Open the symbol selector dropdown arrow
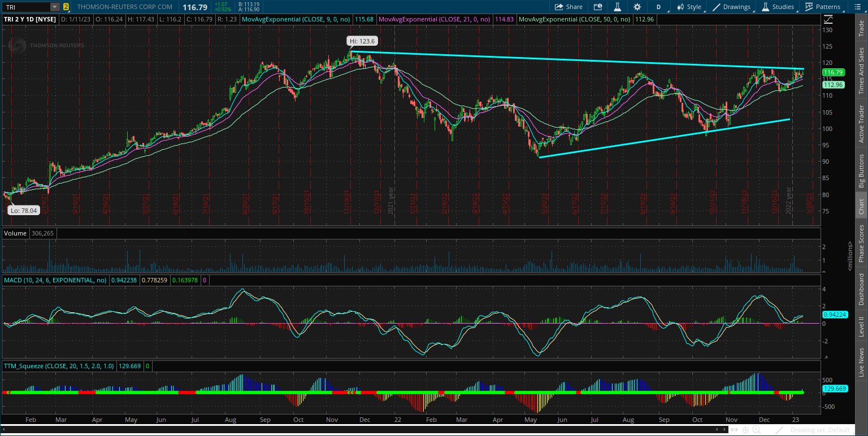 [55, 7]
